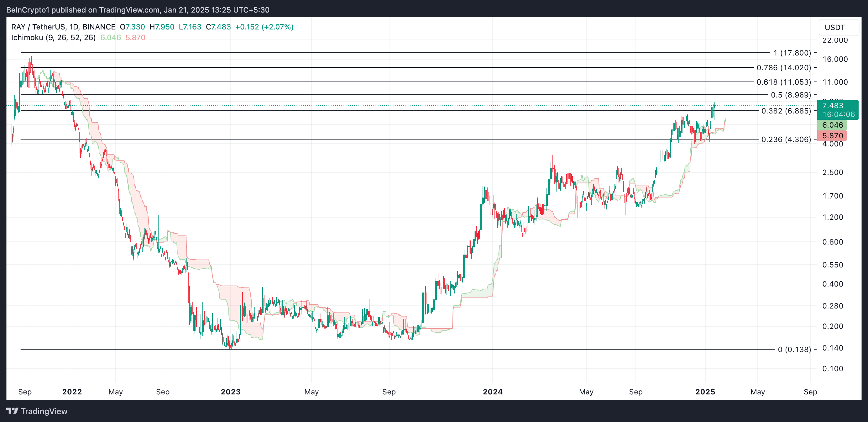Viewport: 868px width, 422px height.
Task: Click the TradingView text link at bottom
Action: point(44,411)
